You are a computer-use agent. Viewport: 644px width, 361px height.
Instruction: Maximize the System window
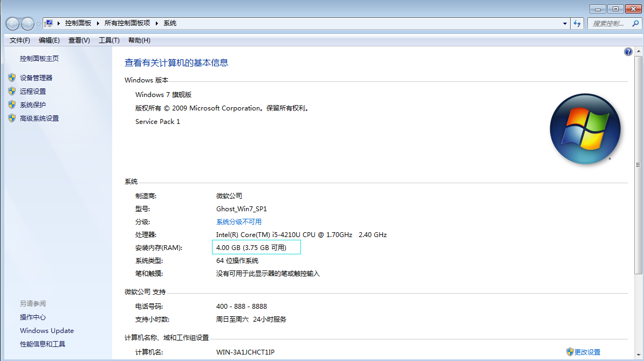pyautogui.click(x=615, y=9)
